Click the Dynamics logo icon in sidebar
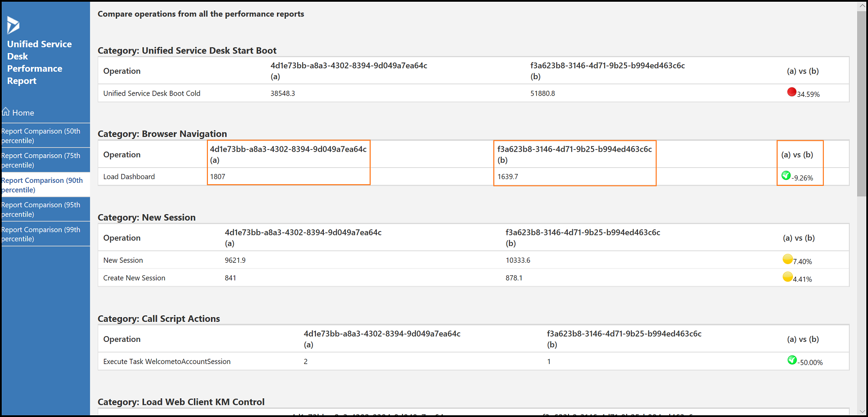The image size is (868, 417). point(13,25)
